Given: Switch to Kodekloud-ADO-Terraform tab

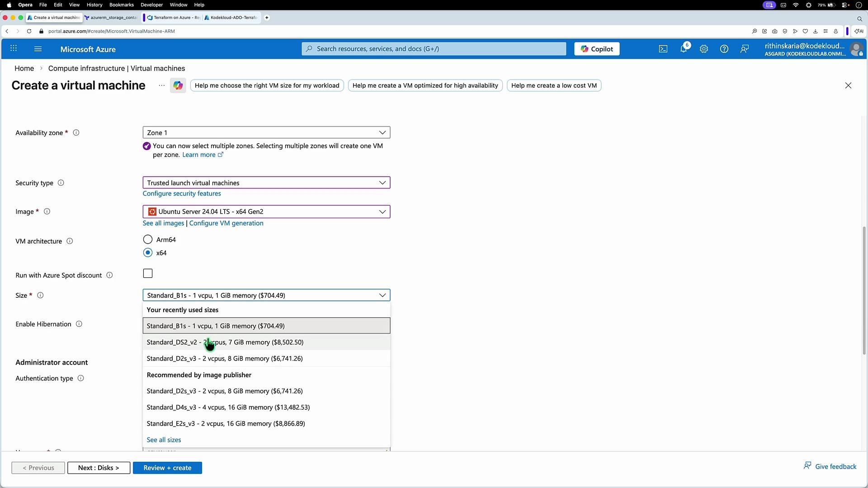Looking at the screenshot, I should (231, 18).
